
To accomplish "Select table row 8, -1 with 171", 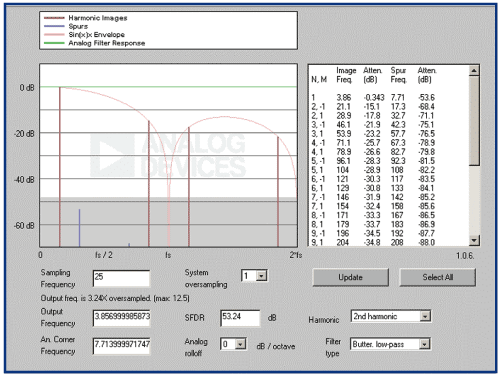I will (373, 215).
